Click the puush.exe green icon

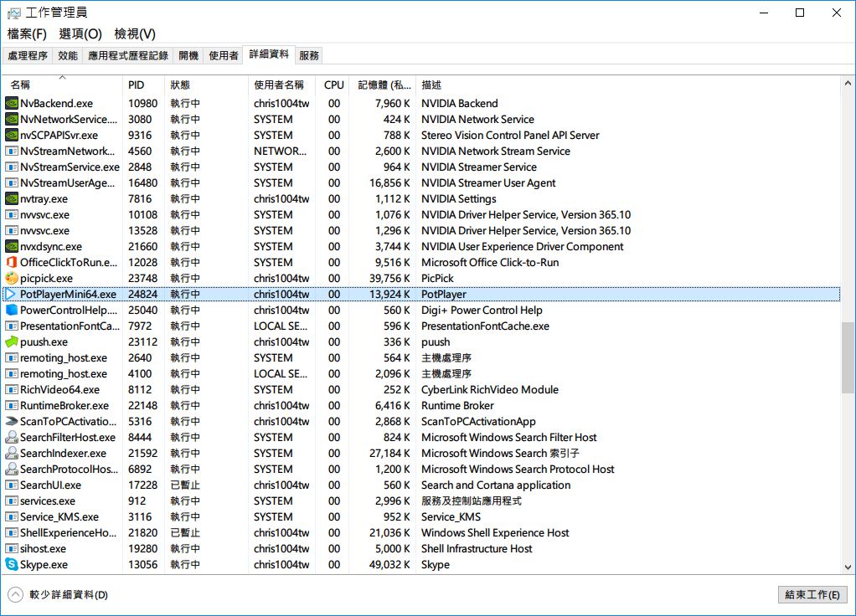(12, 341)
